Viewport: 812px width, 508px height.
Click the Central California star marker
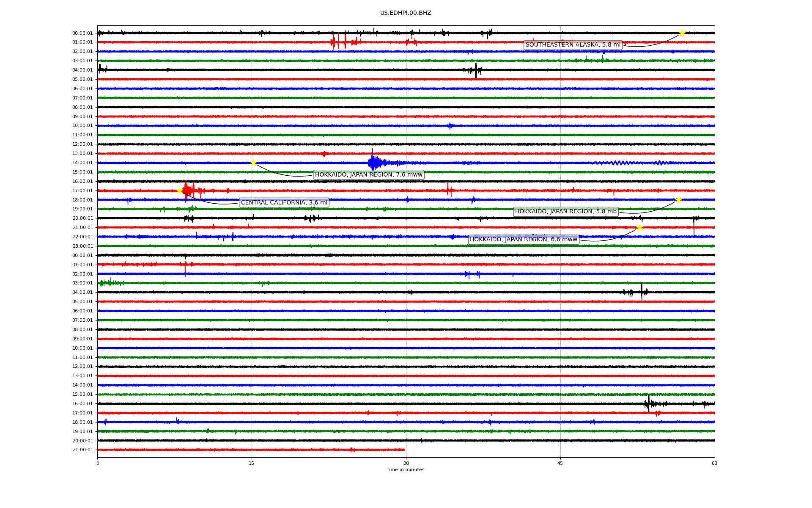click(179, 190)
